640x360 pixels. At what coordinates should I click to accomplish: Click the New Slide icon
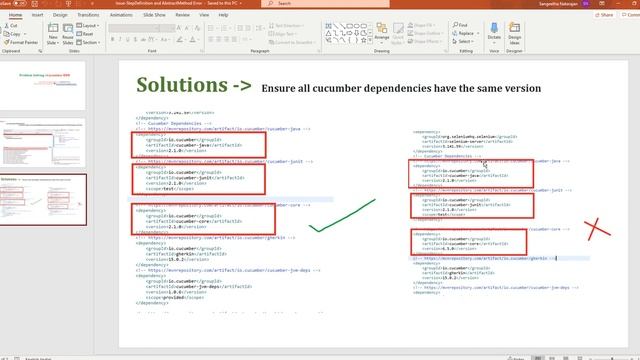53,28
